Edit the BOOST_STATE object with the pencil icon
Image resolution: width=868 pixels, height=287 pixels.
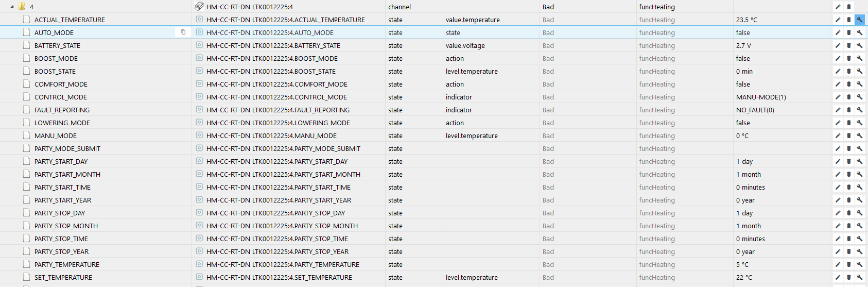838,71
